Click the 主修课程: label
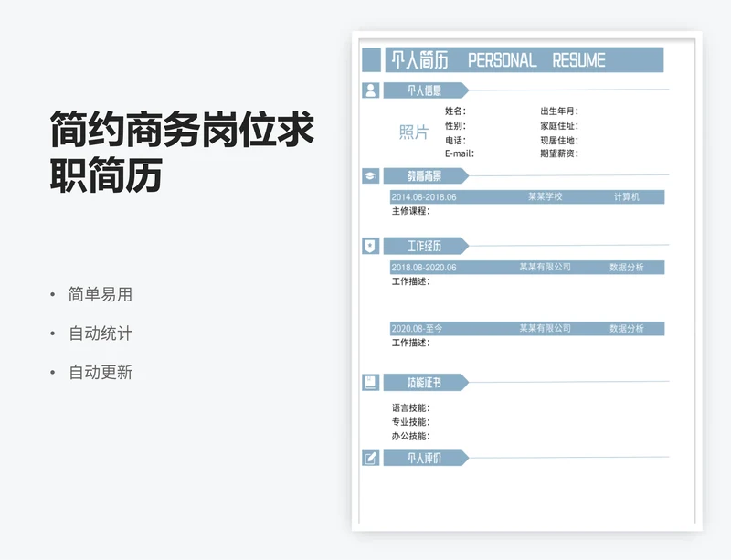731x560 pixels. pos(410,211)
